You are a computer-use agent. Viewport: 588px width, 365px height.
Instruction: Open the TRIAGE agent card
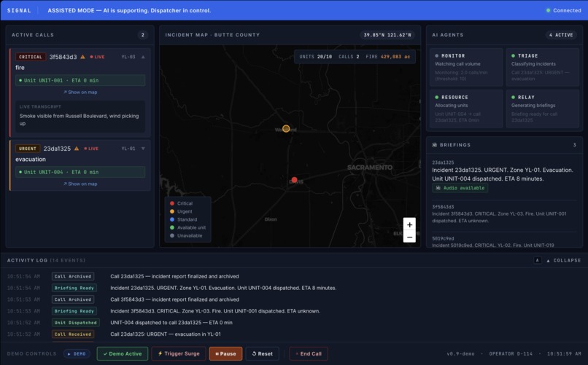tap(543, 67)
